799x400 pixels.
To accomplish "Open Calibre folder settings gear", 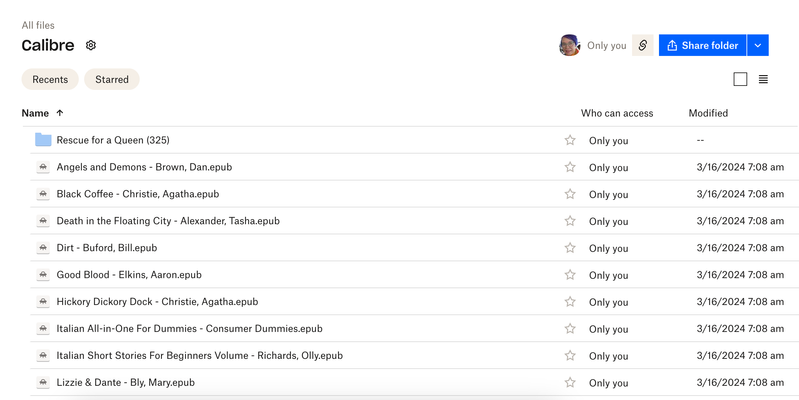I will [x=91, y=46].
